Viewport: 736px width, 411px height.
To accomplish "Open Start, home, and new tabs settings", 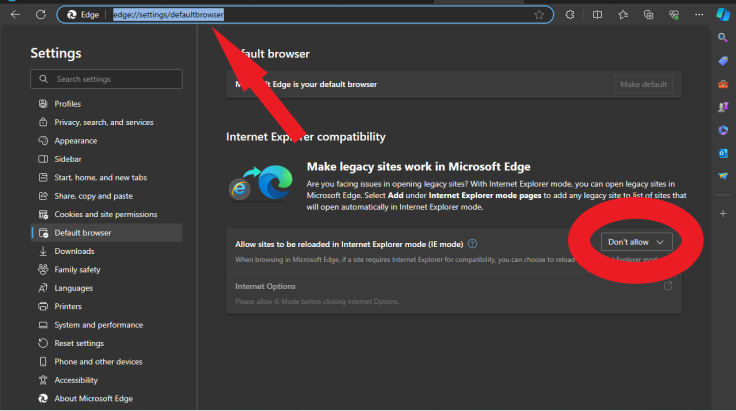I will tap(107, 177).
